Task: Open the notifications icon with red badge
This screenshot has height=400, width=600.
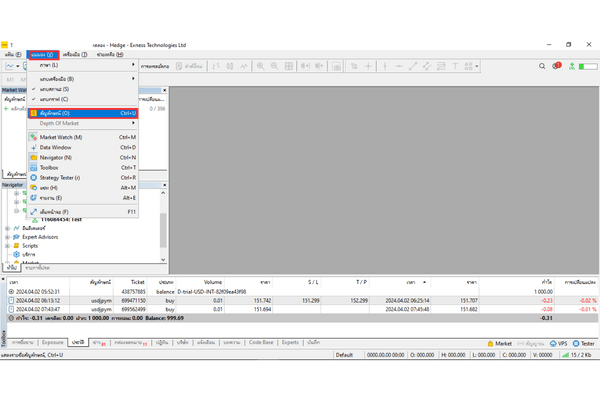Action: [x=557, y=66]
